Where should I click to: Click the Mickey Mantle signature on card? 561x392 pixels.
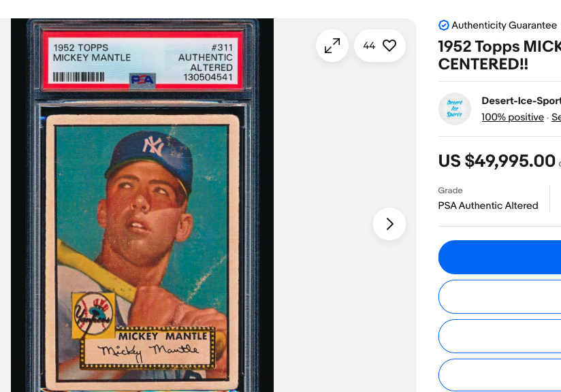coord(148,352)
